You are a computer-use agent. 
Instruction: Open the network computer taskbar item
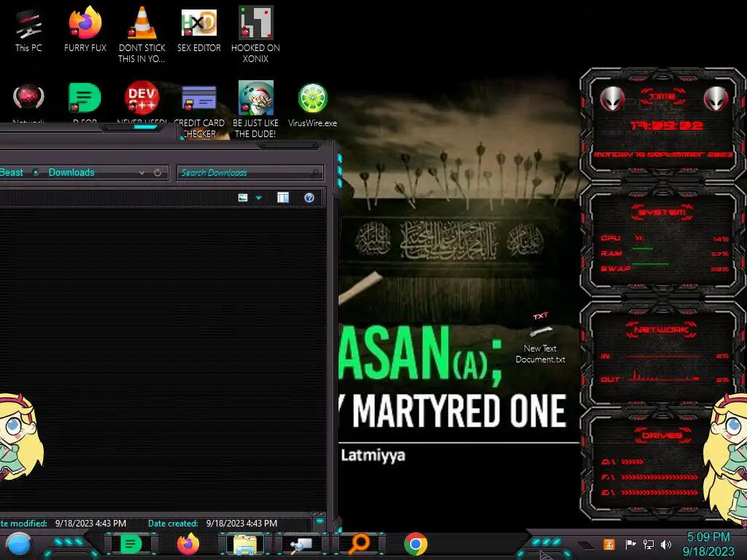click(301, 544)
